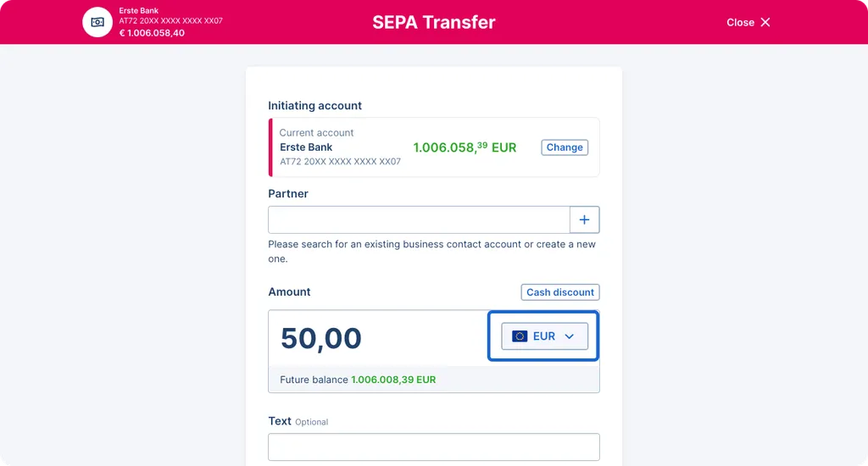Click the 1.006.058,39 EUR balance
868x466 pixels.
tap(465, 147)
